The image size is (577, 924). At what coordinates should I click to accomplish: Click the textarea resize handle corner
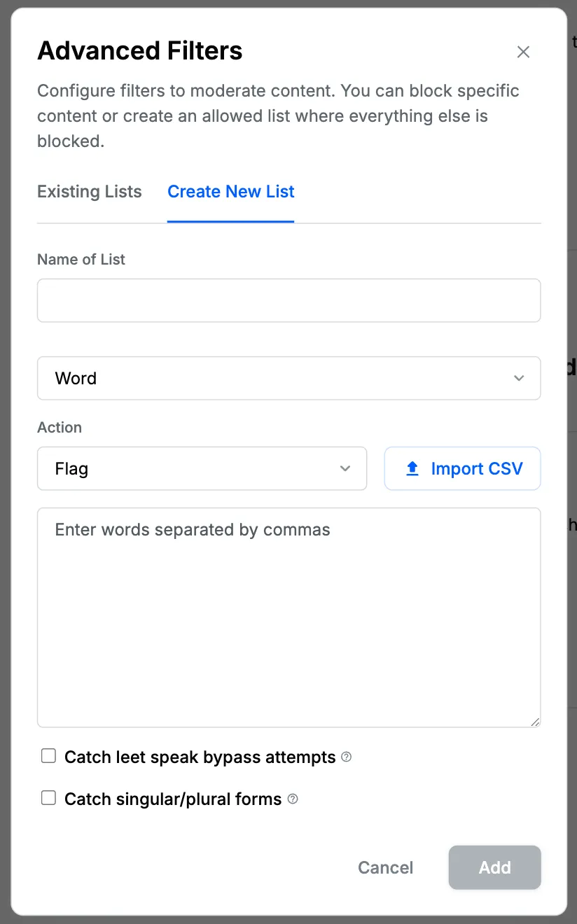536,722
